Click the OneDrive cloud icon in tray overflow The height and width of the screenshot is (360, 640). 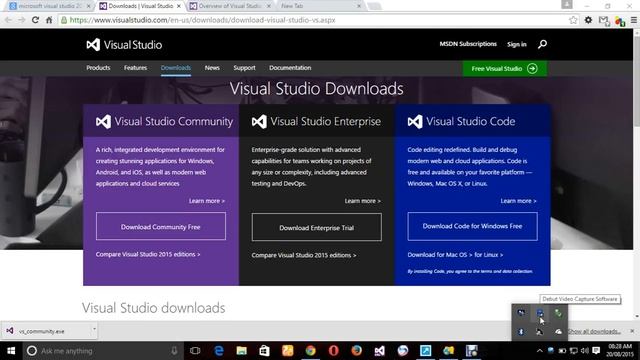pos(558,331)
